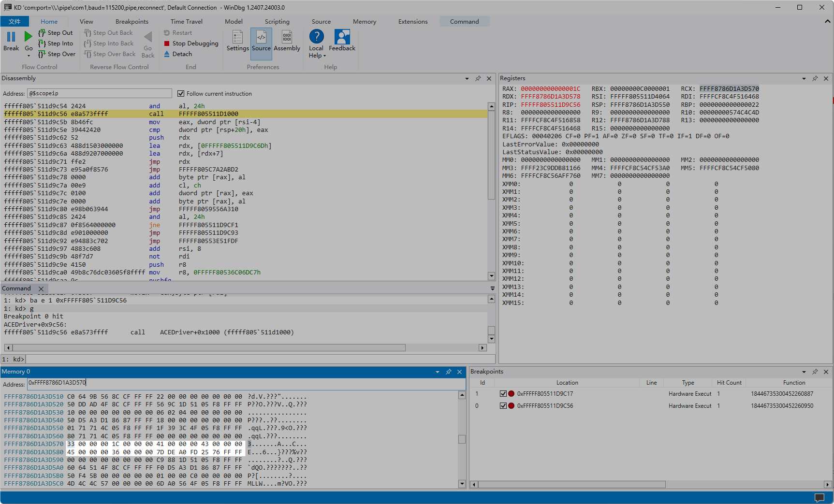The height and width of the screenshot is (504, 834).
Task: Open the Memory 0 panel options dropdown
Action: pyautogui.click(x=437, y=372)
